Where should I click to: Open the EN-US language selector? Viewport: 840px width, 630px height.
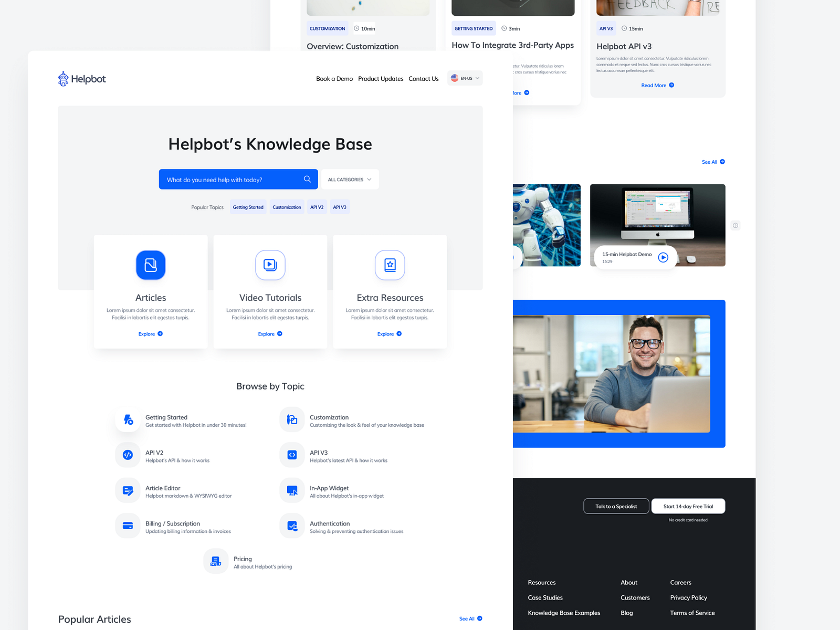[464, 78]
